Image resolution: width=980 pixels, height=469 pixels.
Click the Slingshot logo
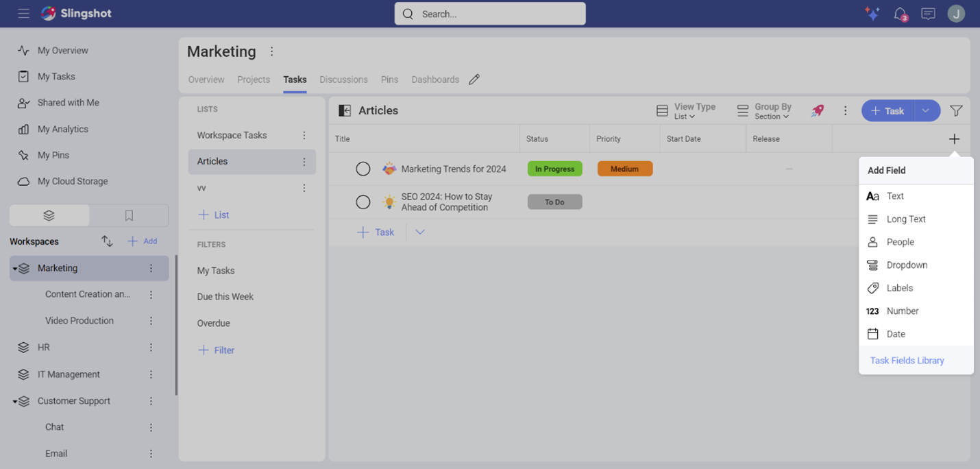coord(76,14)
